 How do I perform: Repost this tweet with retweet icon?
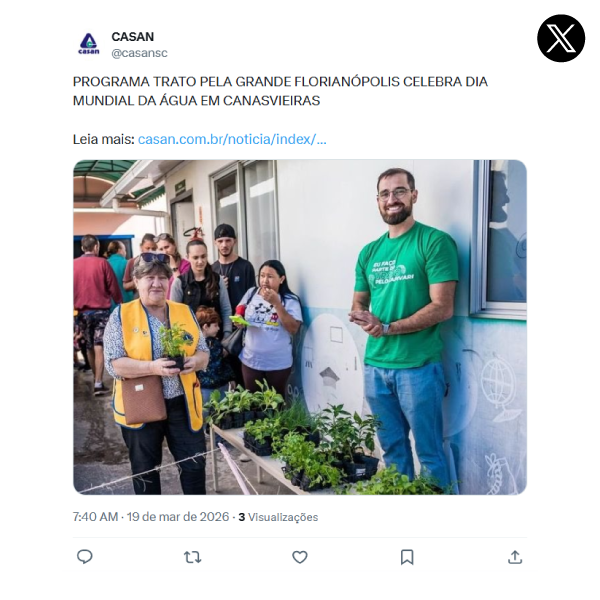pos(192,557)
